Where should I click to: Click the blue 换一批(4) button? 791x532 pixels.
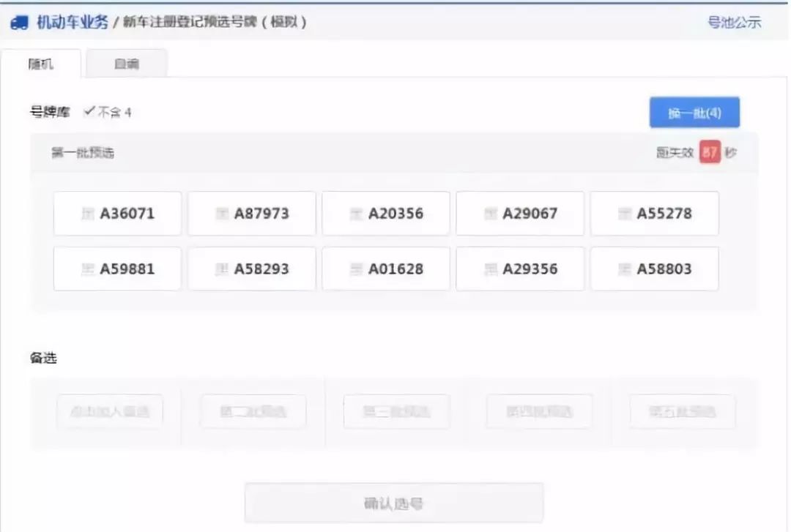(x=694, y=113)
